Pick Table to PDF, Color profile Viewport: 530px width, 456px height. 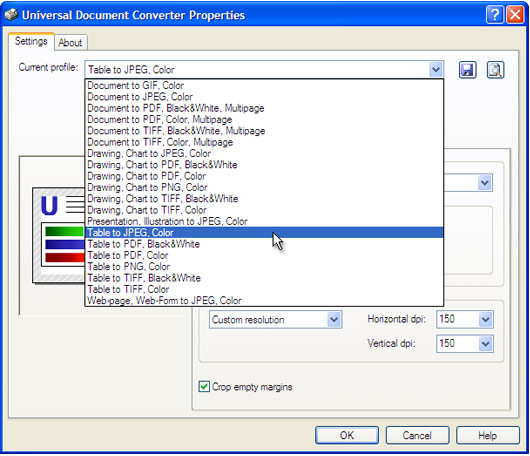point(264,255)
